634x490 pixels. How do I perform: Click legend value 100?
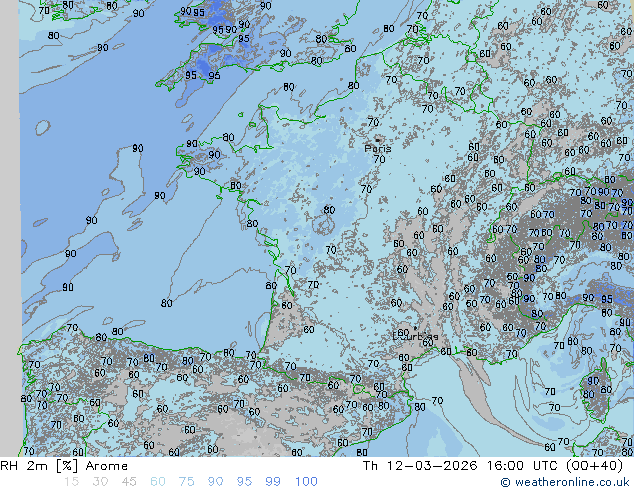[306, 482]
